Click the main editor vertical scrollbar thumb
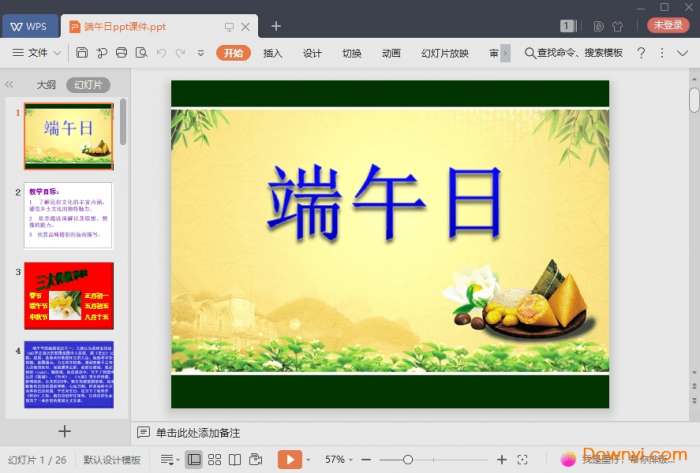 coord(694,100)
